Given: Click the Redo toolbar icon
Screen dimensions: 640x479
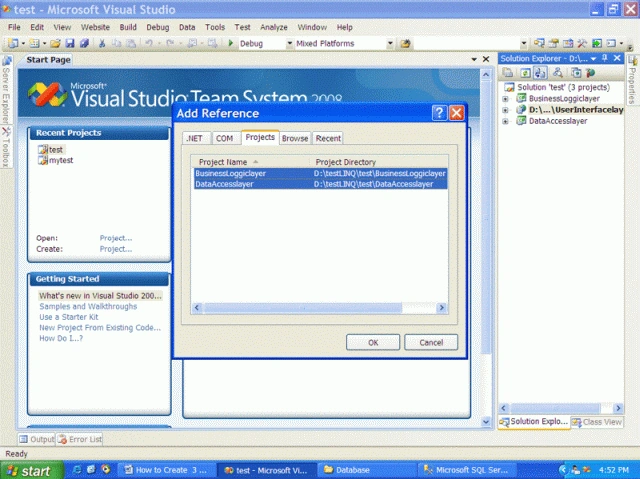Looking at the screenshot, I should tap(170, 43).
